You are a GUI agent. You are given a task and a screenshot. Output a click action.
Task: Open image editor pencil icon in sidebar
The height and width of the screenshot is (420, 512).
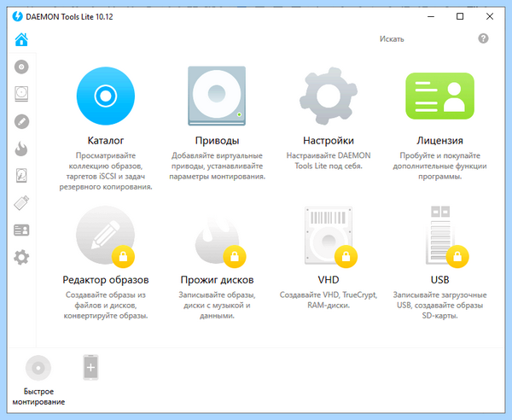point(21,122)
